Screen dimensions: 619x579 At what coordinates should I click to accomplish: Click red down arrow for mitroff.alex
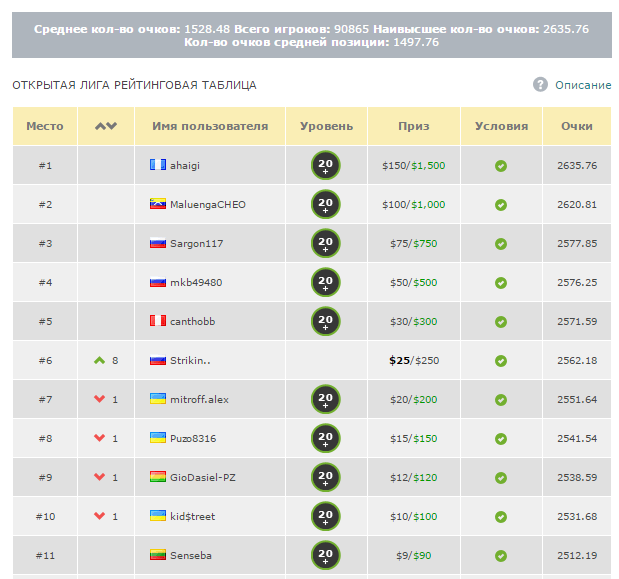(x=98, y=399)
